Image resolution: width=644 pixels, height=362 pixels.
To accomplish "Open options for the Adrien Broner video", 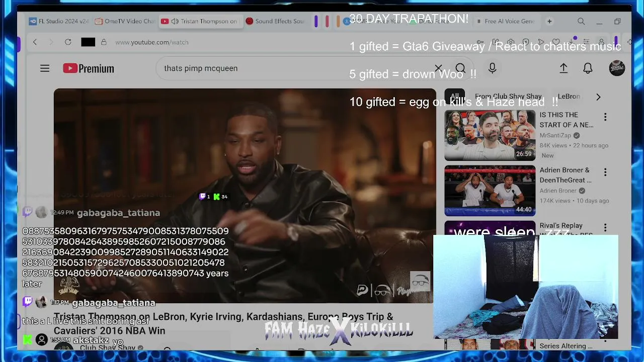I will click(x=605, y=172).
